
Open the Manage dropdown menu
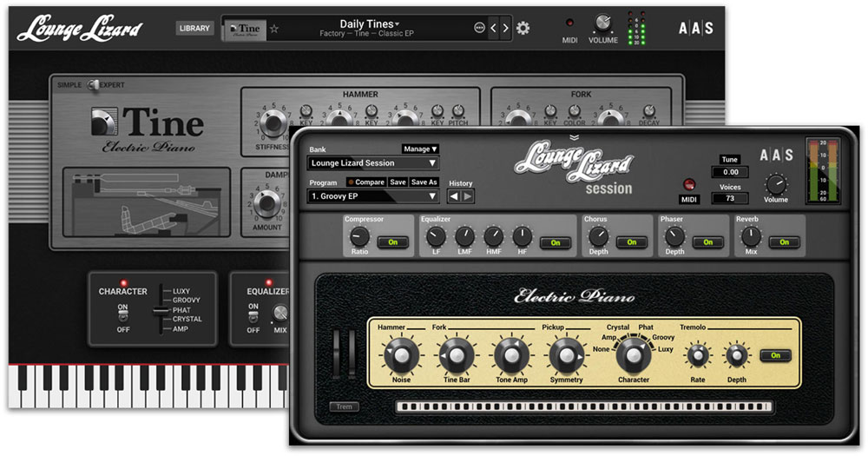(420, 149)
